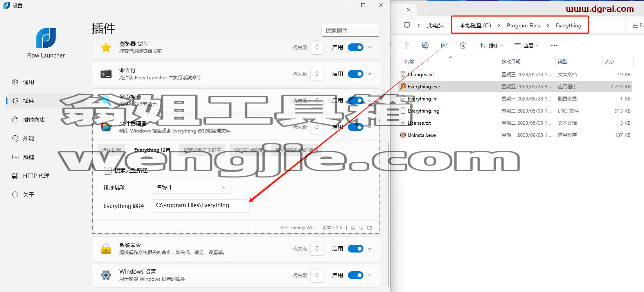Viewport: 644px width, 292px height.
Task: Expand the 系统命令 plugin card chevron
Action: 370,249
